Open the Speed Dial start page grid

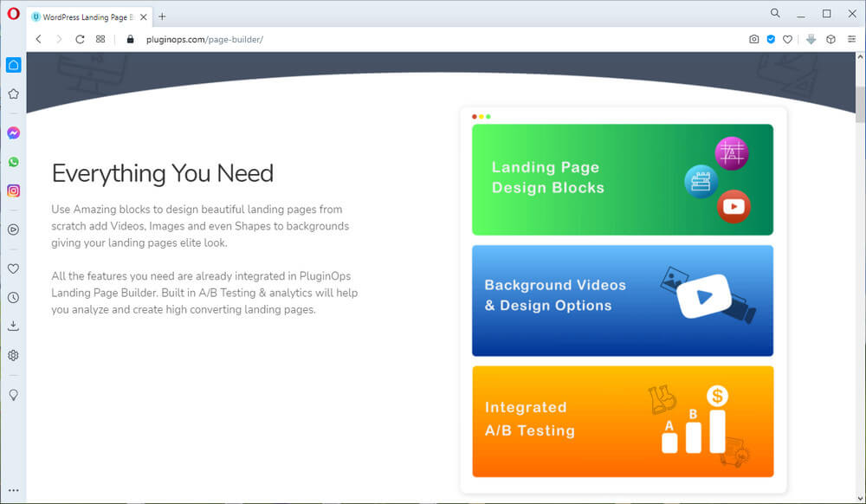(100, 39)
